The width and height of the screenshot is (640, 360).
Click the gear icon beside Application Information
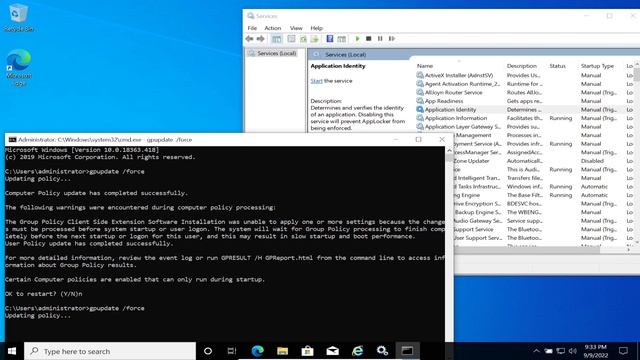click(x=420, y=118)
